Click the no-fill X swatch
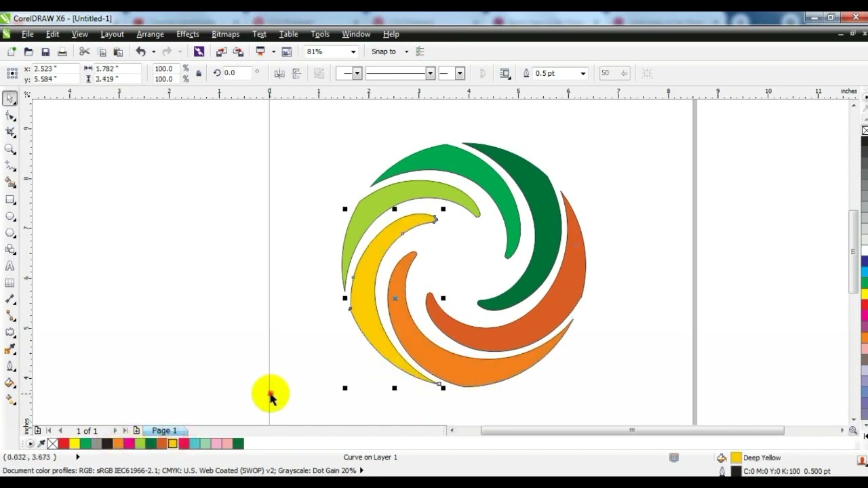Screen dimensions: 868x488 (x=52, y=444)
